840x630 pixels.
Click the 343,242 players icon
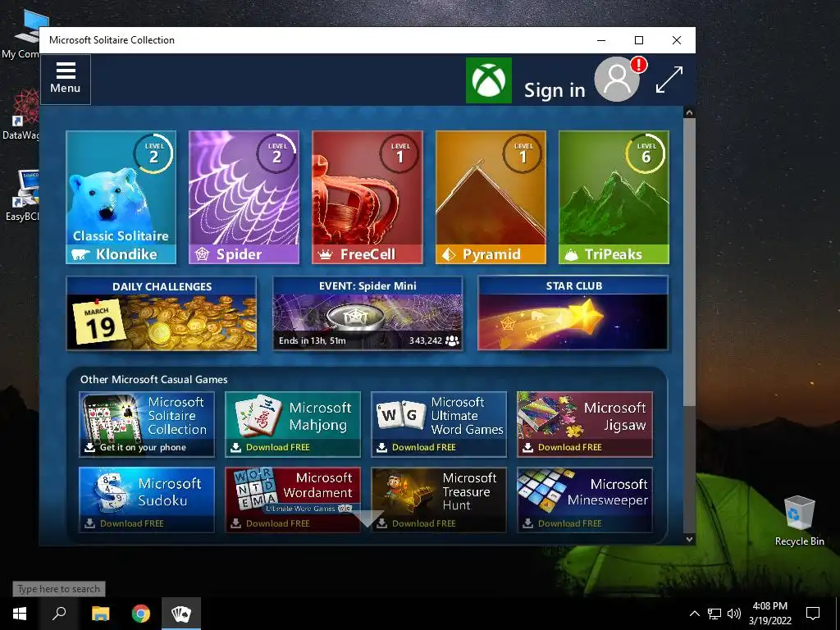(452, 340)
